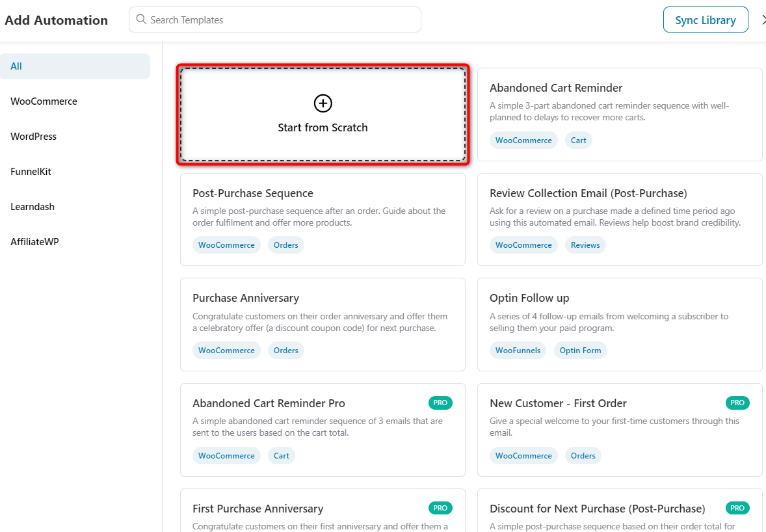Viewport: 766px width, 532px height.
Task: Click the Start from Scratch text
Action: pos(323,127)
